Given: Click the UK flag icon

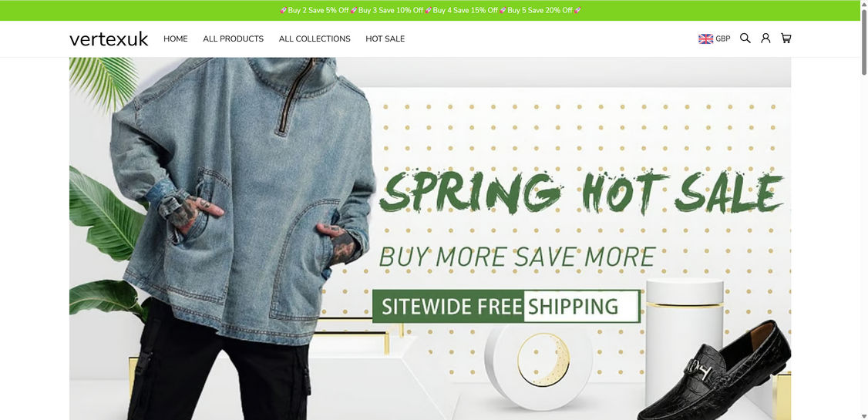Looking at the screenshot, I should (706, 39).
